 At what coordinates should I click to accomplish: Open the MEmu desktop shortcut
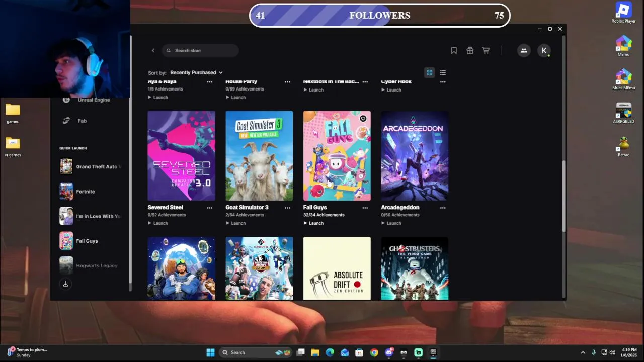(623, 46)
